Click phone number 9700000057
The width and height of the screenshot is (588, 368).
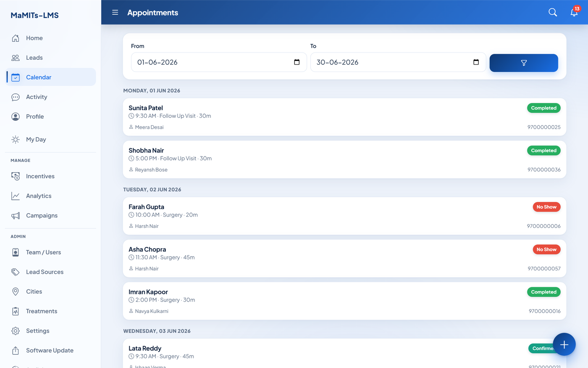pyautogui.click(x=544, y=269)
